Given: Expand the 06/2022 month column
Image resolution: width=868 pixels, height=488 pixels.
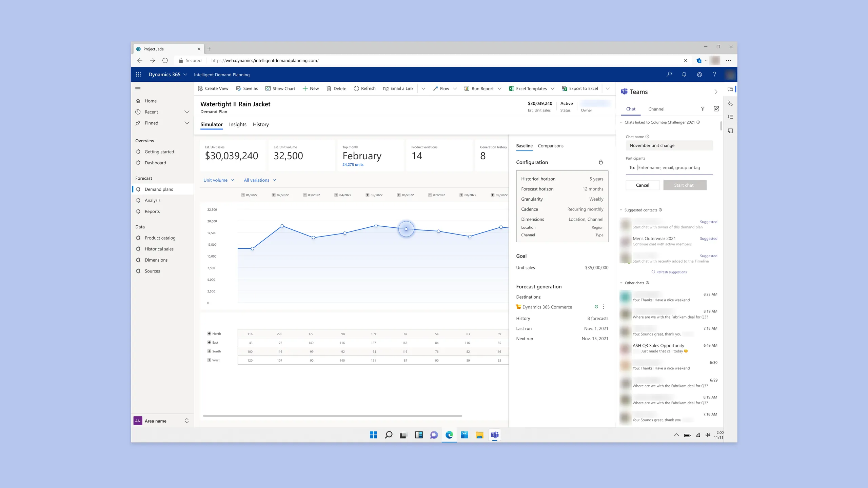Looking at the screenshot, I should 399,195.
